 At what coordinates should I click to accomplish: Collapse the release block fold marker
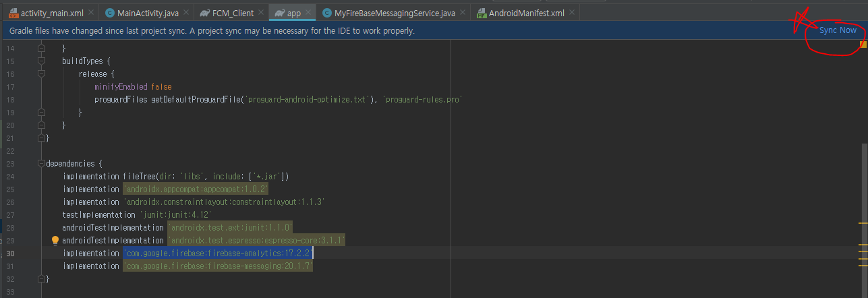tap(41, 74)
